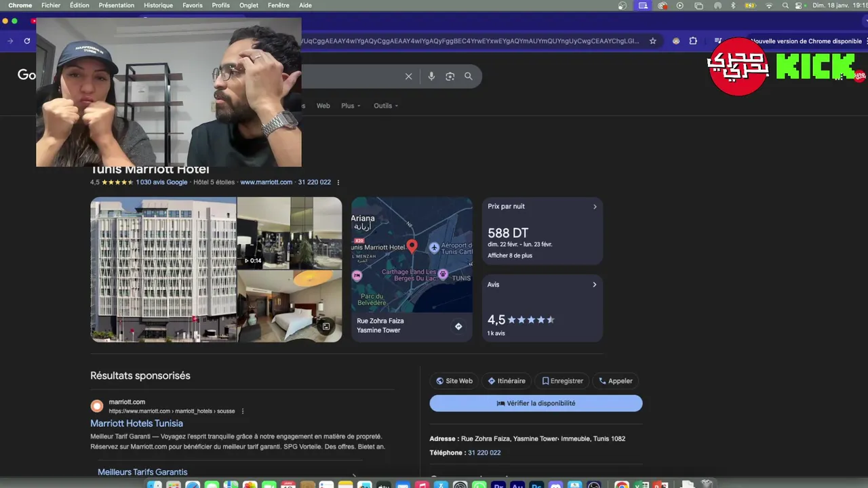Start voice search with the microphone icon

pos(431,77)
